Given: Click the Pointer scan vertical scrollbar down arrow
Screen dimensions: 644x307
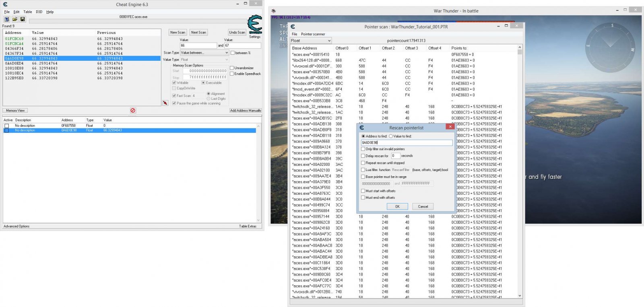Looking at the screenshot, I should [520, 296].
